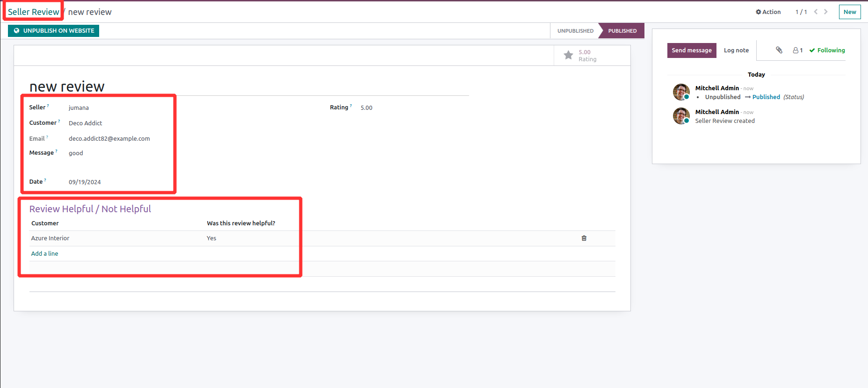Click Add a line link
The image size is (868, 388).
click(x=44, y=253)
